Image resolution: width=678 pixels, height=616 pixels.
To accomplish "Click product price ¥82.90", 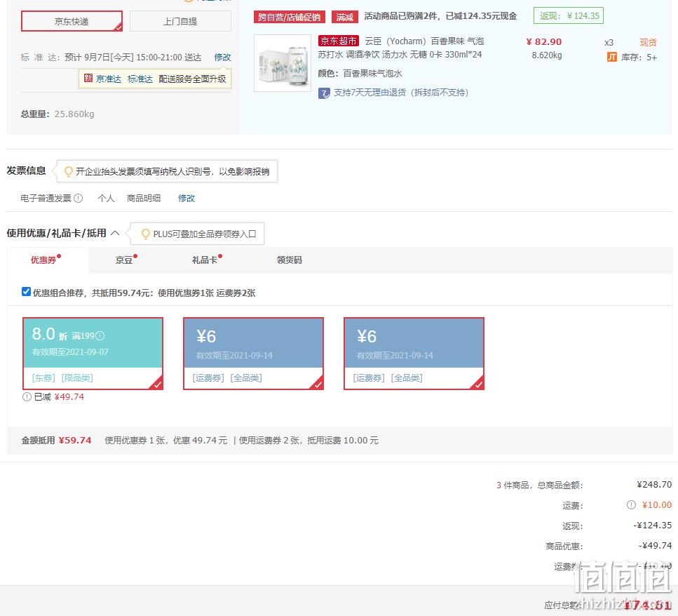I will tap(544, 42).
